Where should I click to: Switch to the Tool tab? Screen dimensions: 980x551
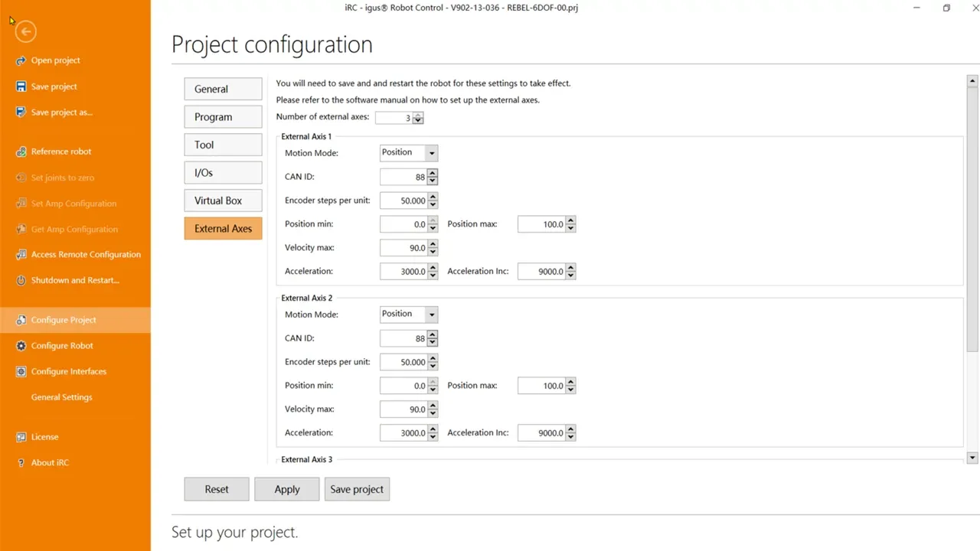(223, 145)
